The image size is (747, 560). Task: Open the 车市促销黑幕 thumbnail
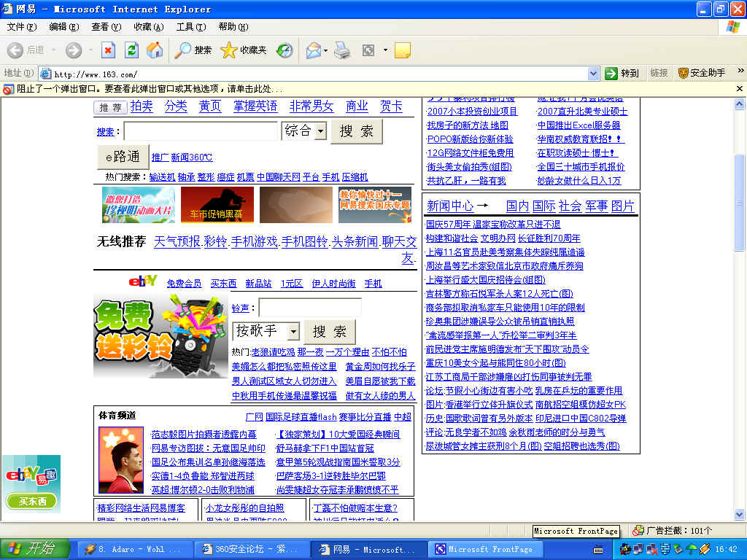[217, 205]
